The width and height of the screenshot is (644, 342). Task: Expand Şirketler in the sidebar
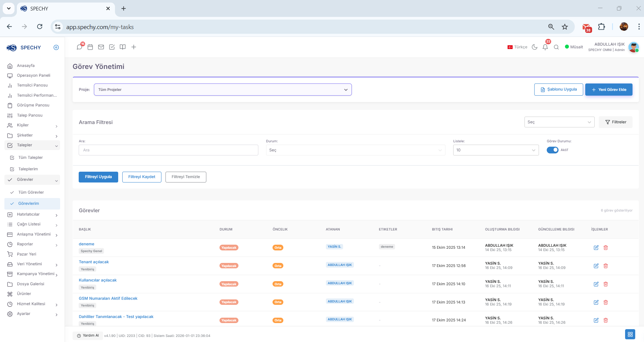32,135
